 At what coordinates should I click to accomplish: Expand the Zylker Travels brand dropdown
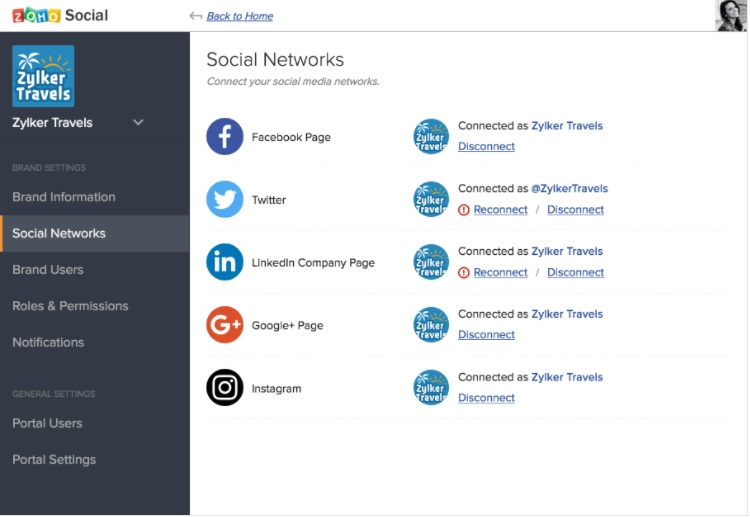point(138,123)
